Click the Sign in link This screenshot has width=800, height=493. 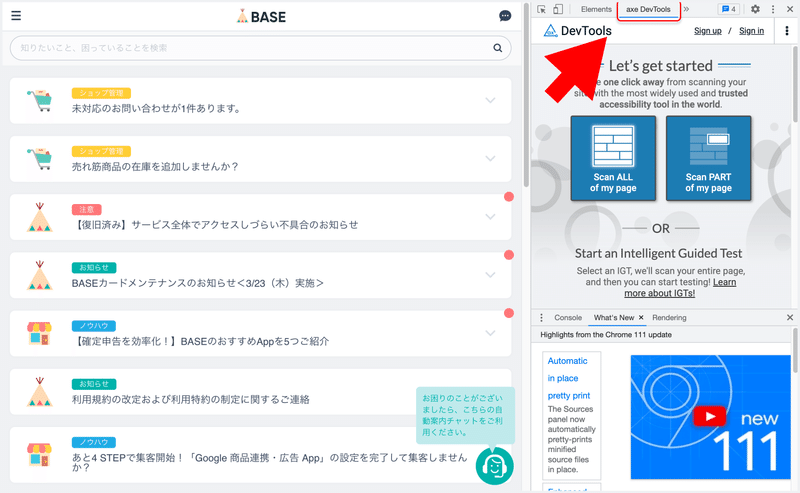tap(752, 31)
